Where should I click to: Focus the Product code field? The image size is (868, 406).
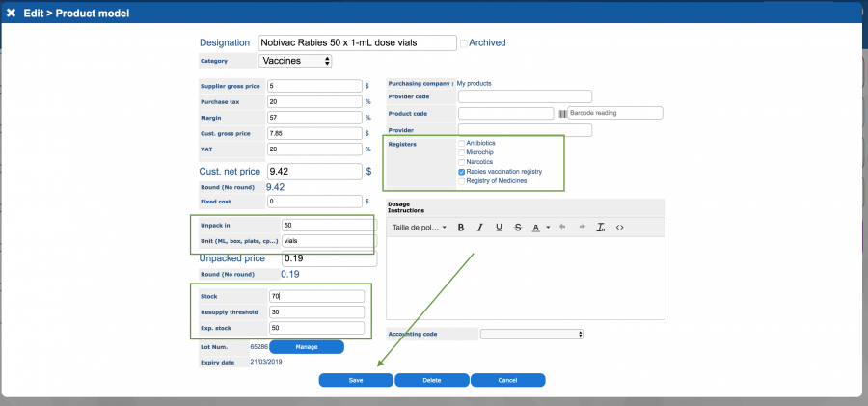click(506, 113)
